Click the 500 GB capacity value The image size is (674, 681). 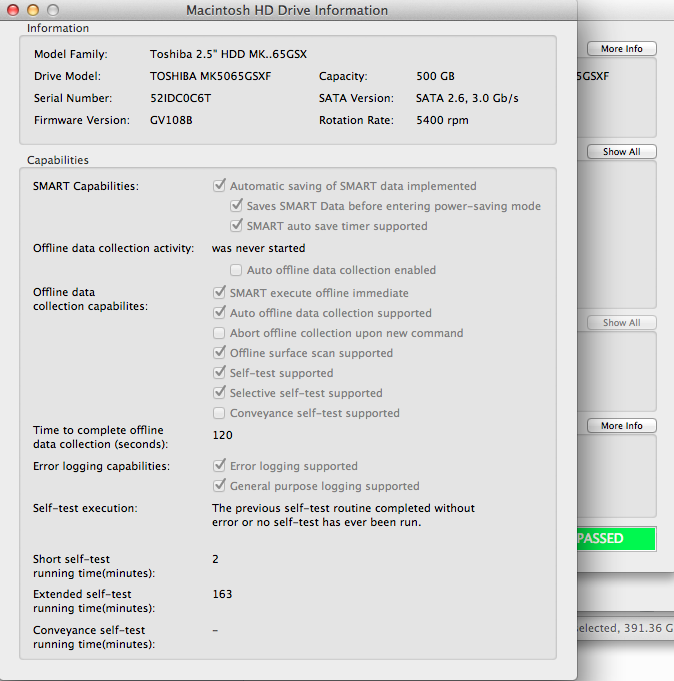pos(435,76)
